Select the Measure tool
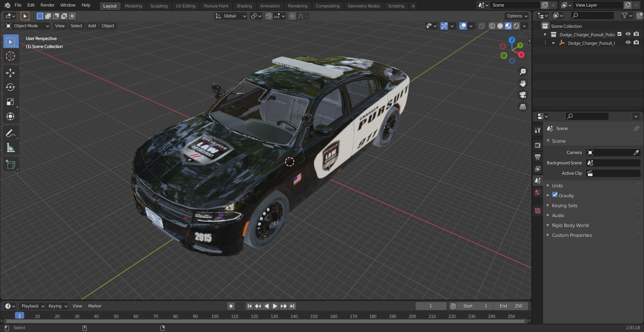Screen dimensions: 644x332 tap(10, 148)
